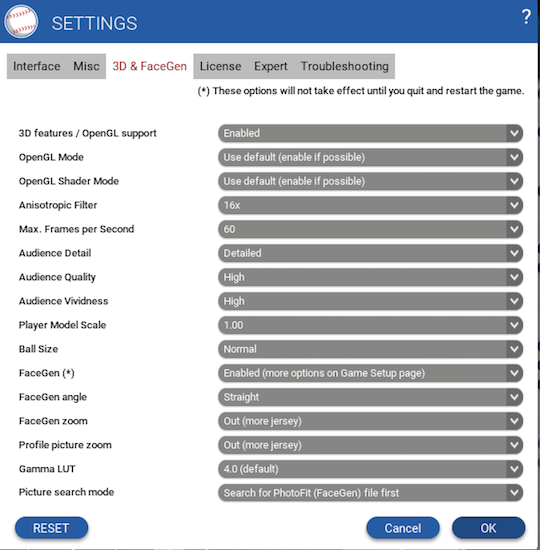Screen dimensions: 540x550
Task: Open the Audience Detail dropdown
Action: (x=371, y=253)
